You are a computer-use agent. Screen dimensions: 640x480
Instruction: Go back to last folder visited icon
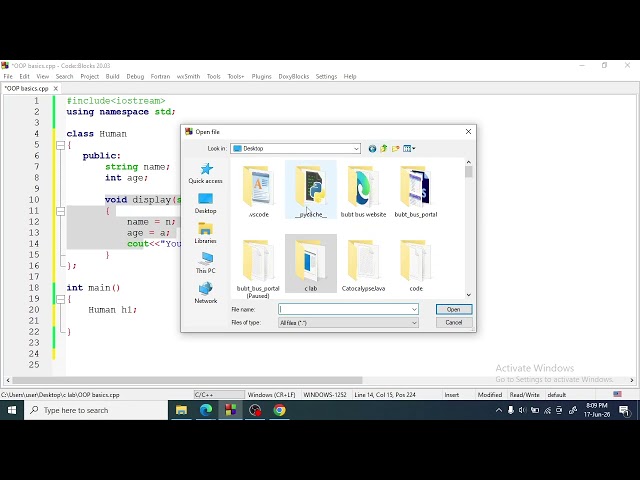point(372,149)
